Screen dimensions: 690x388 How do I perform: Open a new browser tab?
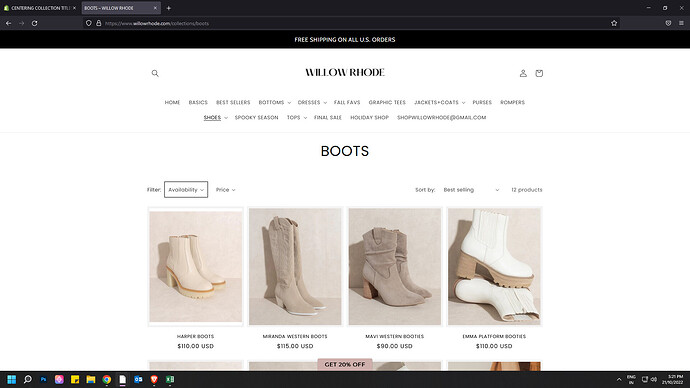(x=169, y=8)
